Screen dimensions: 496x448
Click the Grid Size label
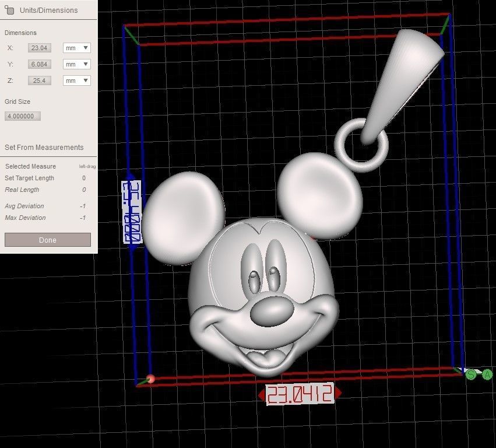17,101
